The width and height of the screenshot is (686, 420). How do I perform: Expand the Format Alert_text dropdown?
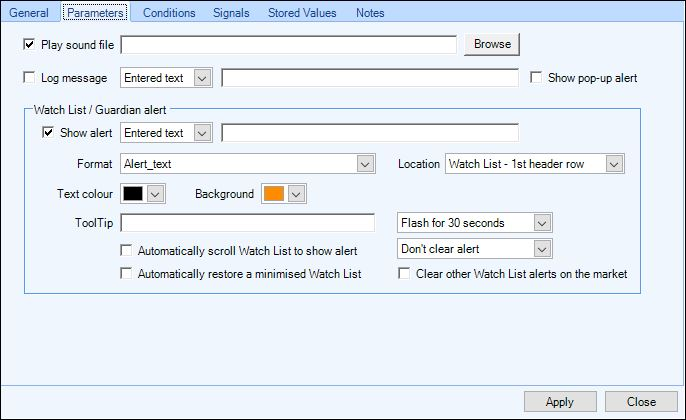248,164
